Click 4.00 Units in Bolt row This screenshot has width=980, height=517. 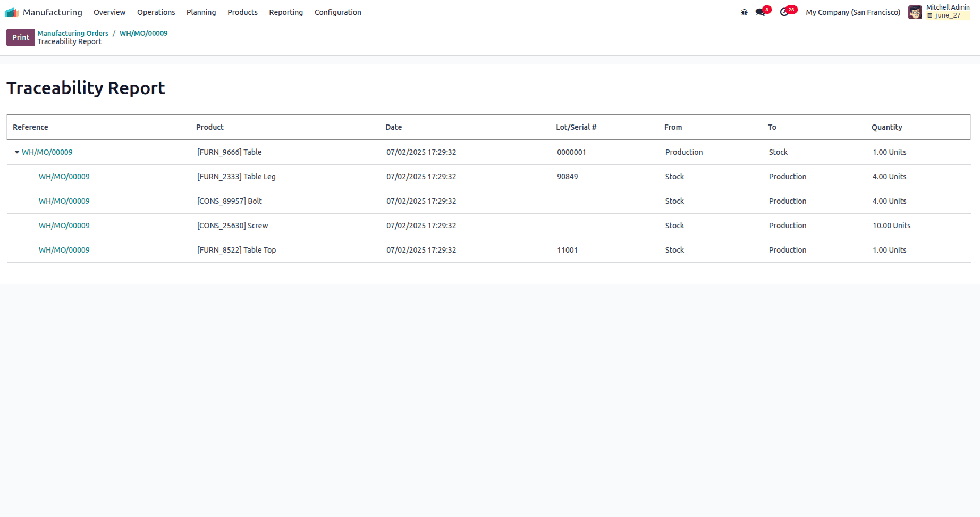[890, 201]
